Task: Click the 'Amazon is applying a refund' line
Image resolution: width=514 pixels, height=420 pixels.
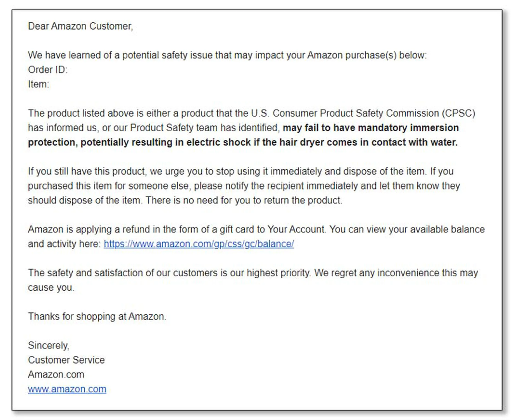Action: point(256,229)
